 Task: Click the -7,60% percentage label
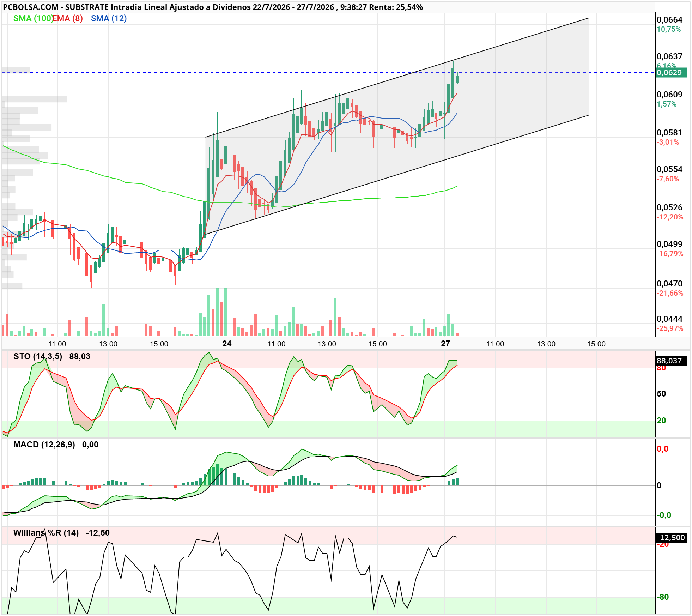pyautogui.click(x=668, y=179)
